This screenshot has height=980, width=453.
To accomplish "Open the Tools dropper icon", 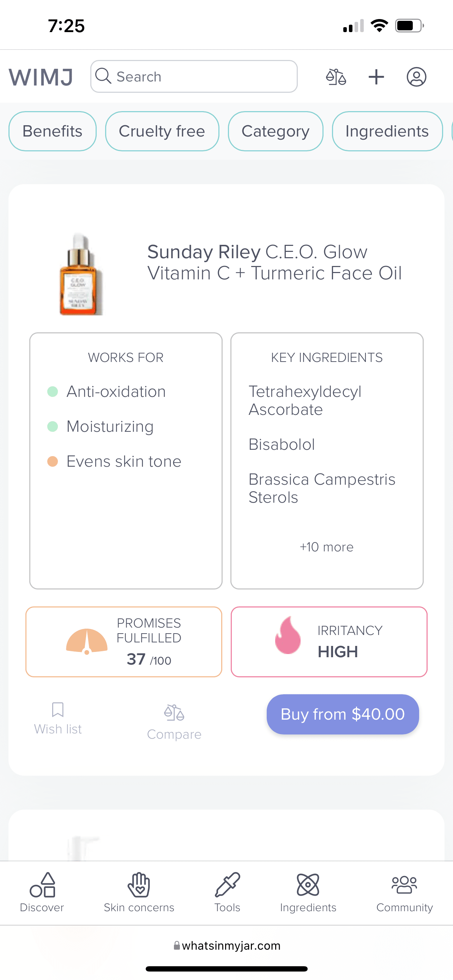I will [227, 892].
